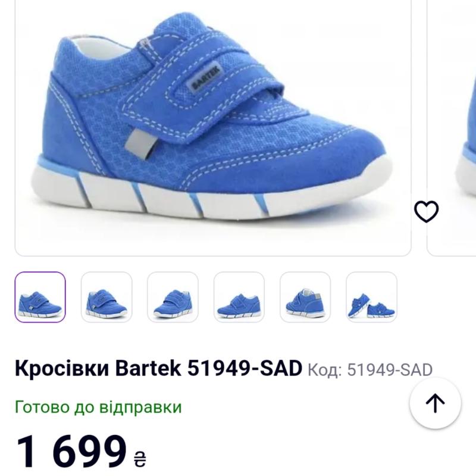Click the product title Кросівки Bartek 51949-SAD
The width and height of the screenshot is (476, 476).
pyautogui.click(x=158, y=368)
